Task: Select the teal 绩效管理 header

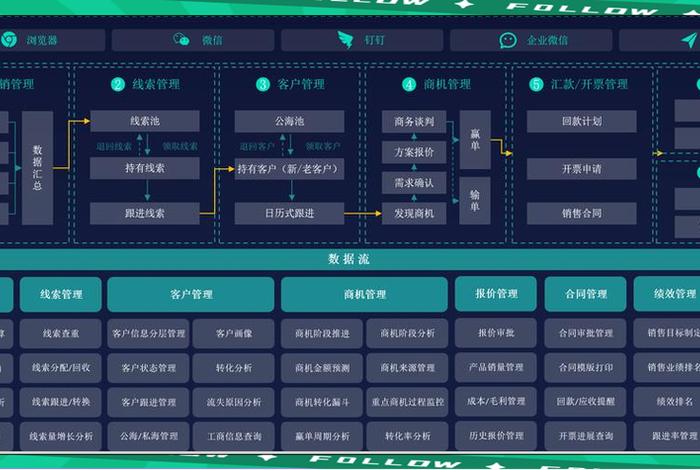Action: 667,294
